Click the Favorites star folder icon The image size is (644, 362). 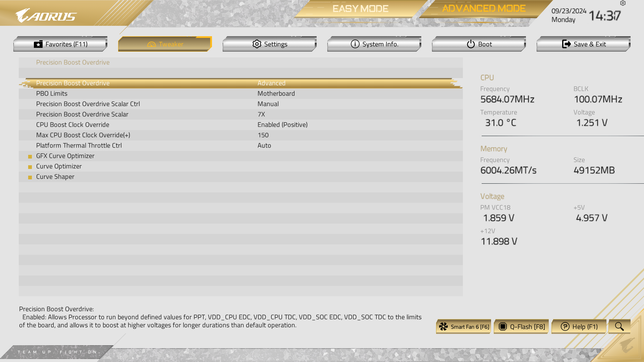click(x=38, y=44)
